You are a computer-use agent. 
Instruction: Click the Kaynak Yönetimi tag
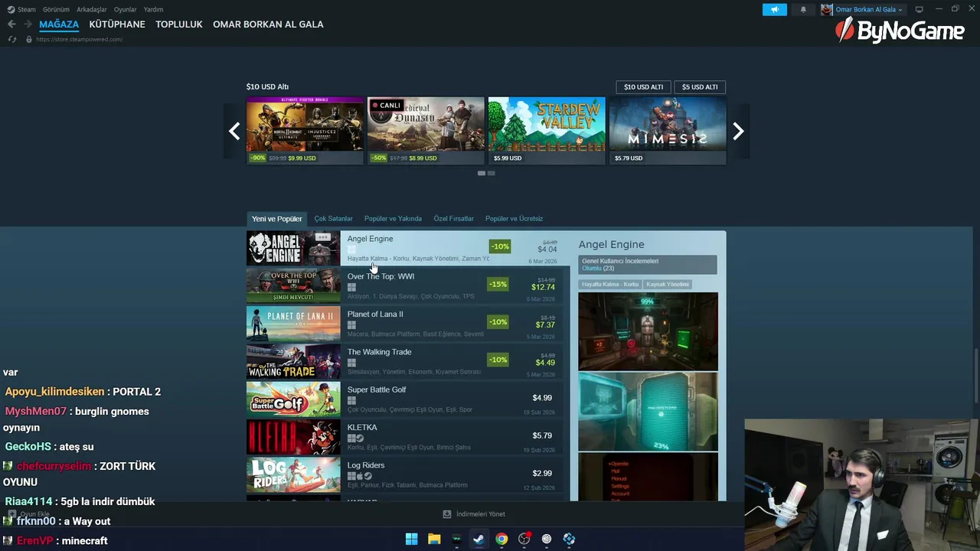(668, 284)
